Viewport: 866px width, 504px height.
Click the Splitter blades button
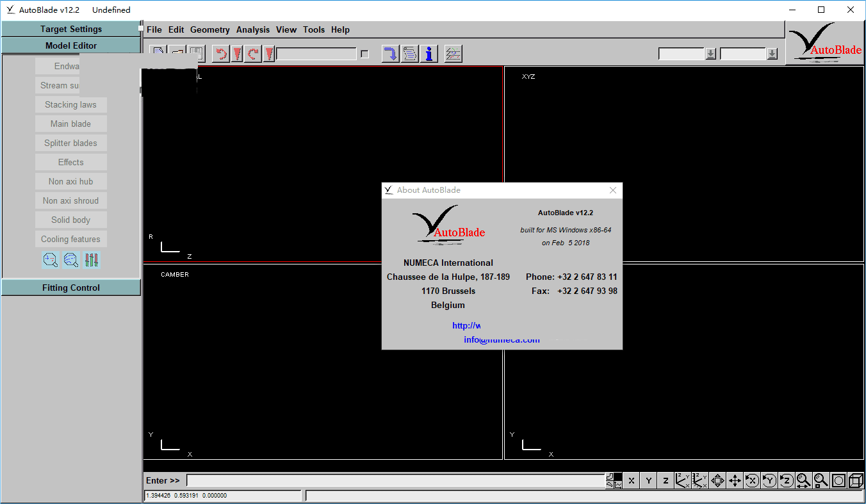(x=71, y=143)
